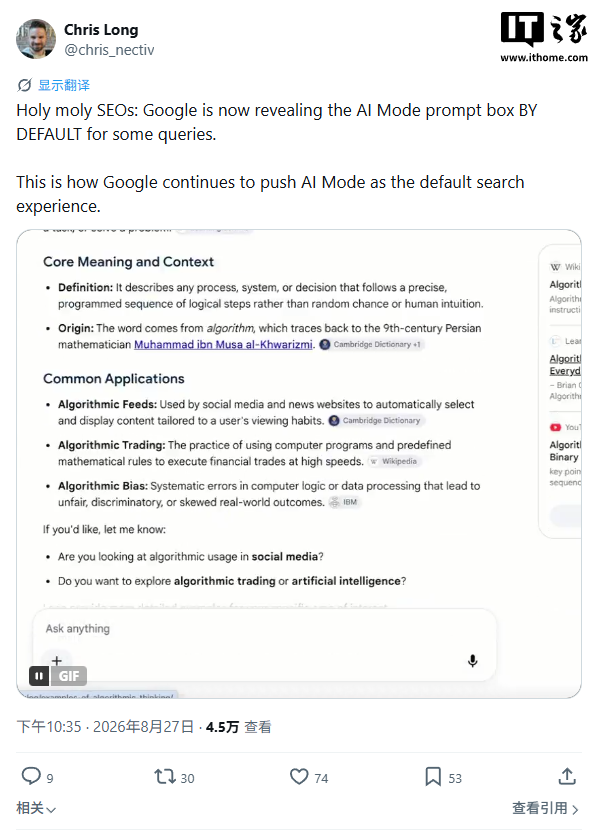
Task: Click the IBM source chip
Action: pyautogui.click(x=344, y=502)
